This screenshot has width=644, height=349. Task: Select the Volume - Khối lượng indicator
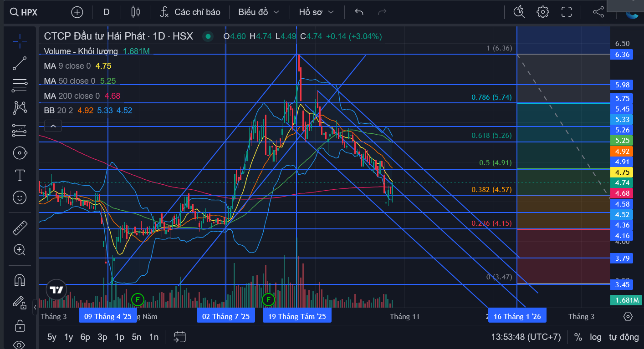[x=81, y=51]
